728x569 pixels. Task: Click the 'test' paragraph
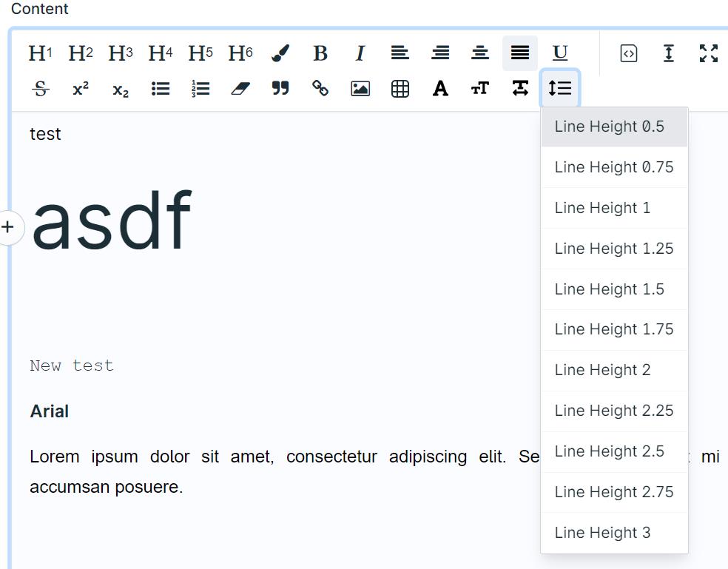pos(45,134)
